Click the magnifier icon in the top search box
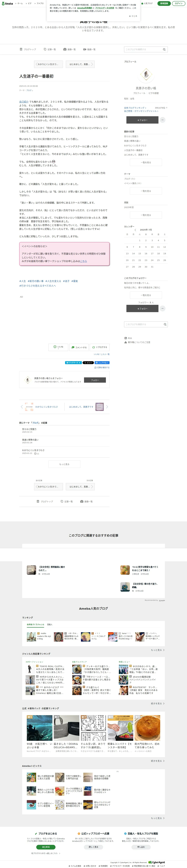The width and height of the screenshot is (187, 868). [164, 50]
